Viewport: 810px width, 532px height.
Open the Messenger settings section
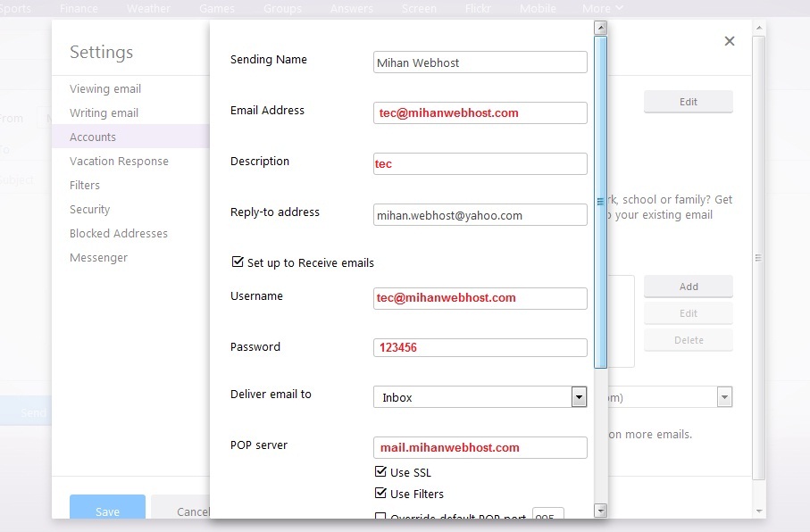coord(97,257)
